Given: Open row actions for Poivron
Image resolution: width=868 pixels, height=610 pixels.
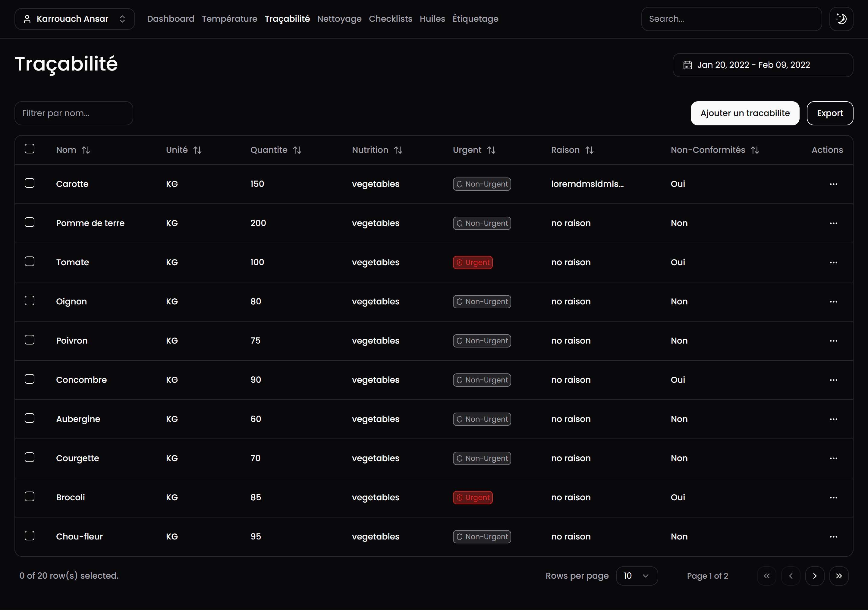Looking at the screenshot, I should [833, 341].
